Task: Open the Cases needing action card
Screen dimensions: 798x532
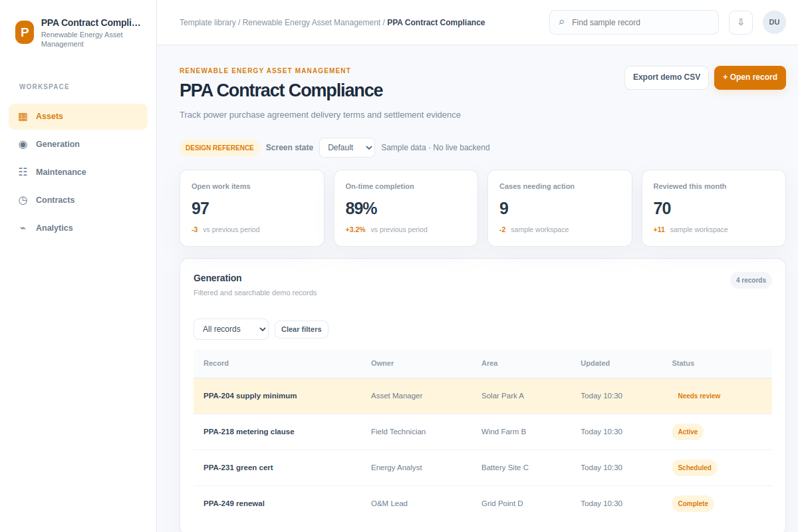Action: (x=560, y=208)
